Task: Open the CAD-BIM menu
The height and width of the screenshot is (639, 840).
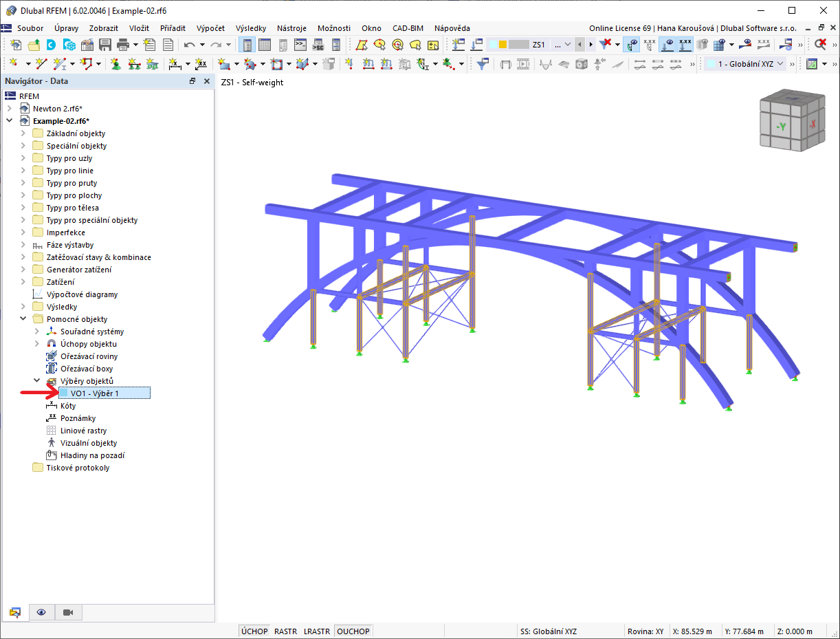Action: [x=408, y=28]
